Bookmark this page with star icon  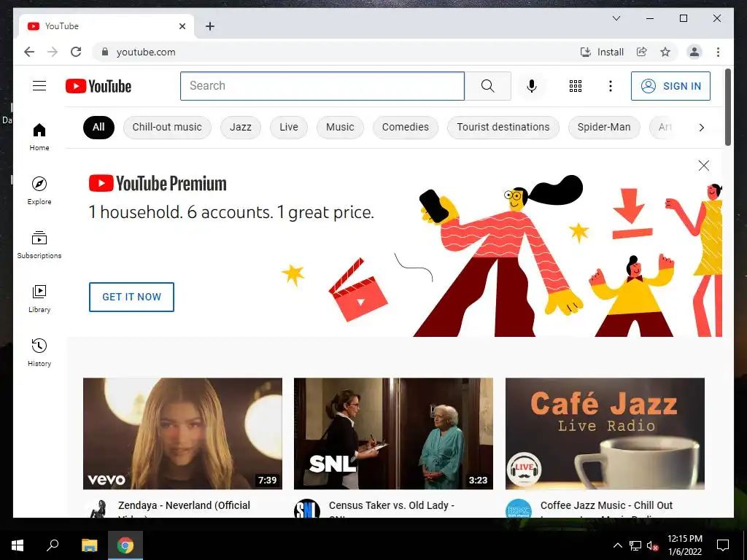point(665,52)
